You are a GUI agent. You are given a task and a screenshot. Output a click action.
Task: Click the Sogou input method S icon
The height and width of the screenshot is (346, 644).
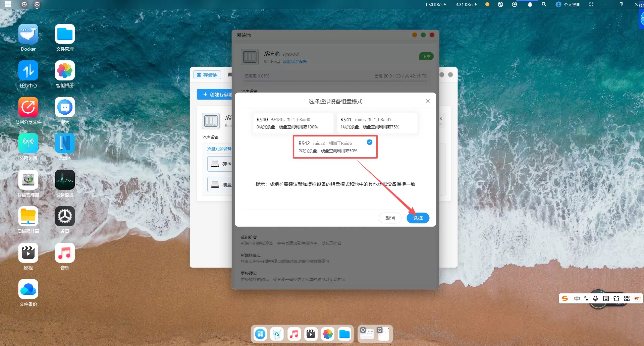pyautogui.click(x=565, y=298)
